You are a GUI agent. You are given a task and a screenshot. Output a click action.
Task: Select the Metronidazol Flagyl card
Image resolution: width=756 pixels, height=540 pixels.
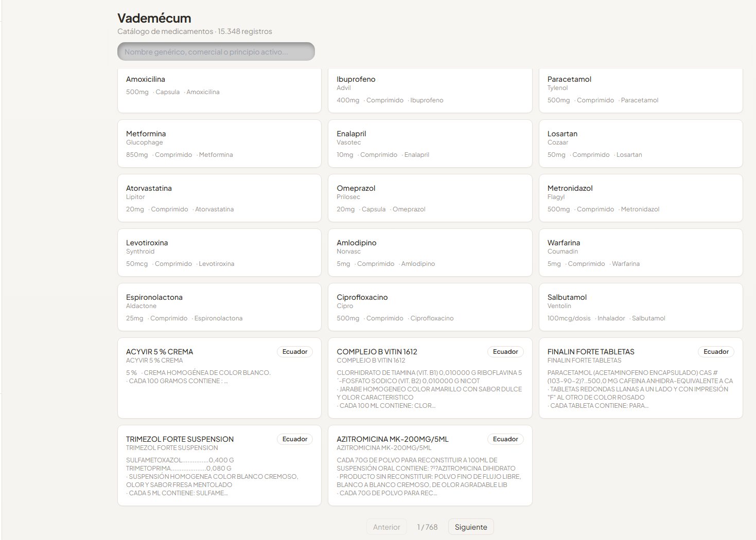[641, 198]
